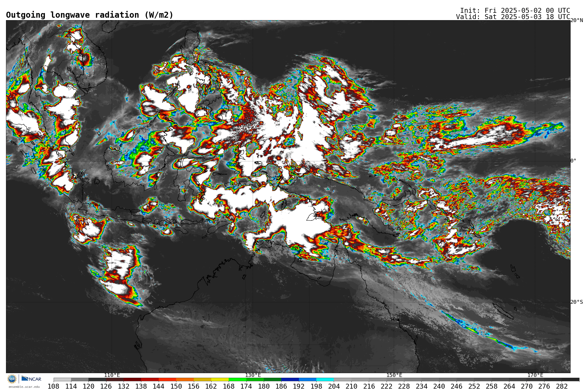Click the 20°N latitude label
This screenshot has width=588, height=390.
click(x=577, y=20)
